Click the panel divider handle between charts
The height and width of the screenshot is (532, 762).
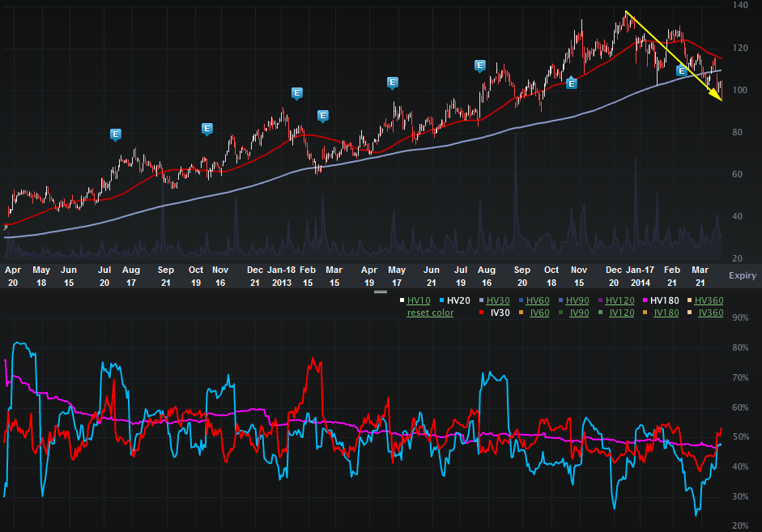click(x=381, y=292)
